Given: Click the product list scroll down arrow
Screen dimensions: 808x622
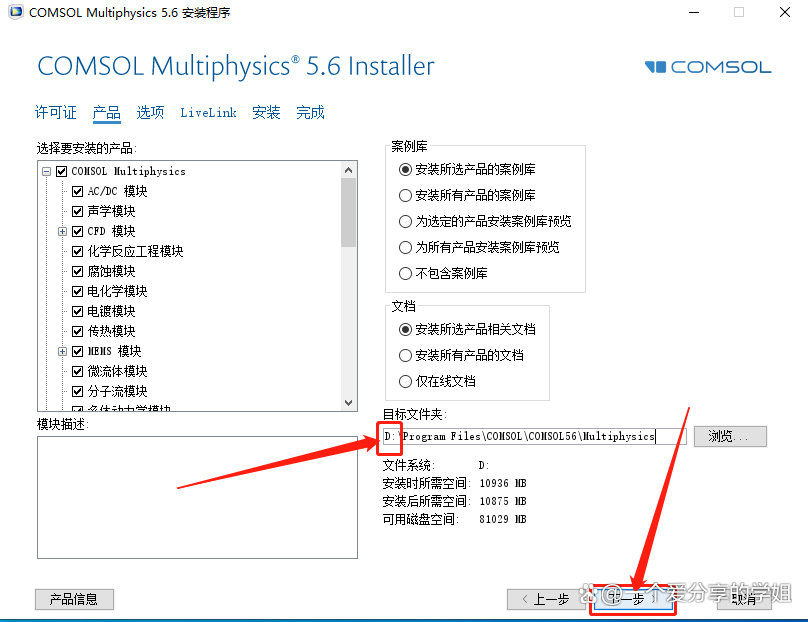Looking at the screenshot, I should coord(348,403).
